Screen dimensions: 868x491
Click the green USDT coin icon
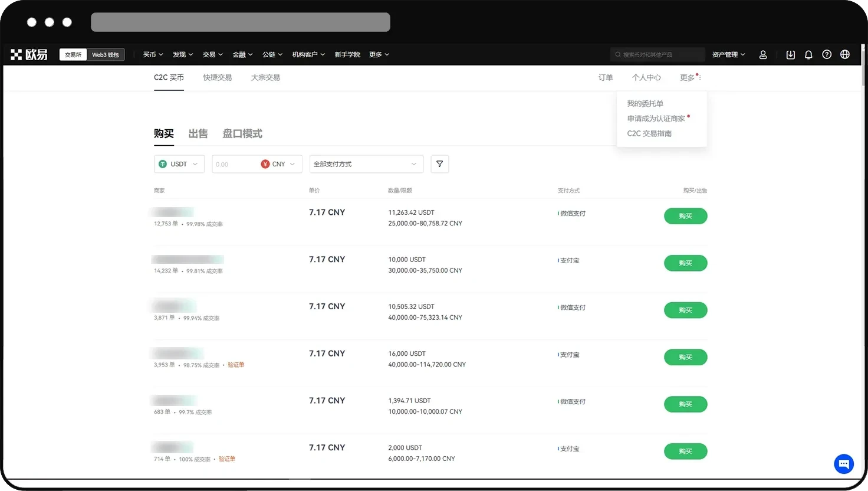click(x=163, y=164)
